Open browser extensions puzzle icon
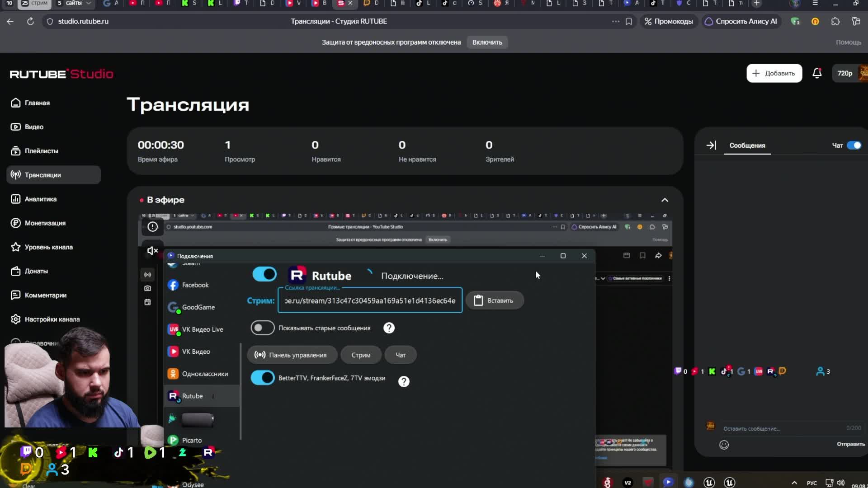 click(x=835, y=21)
